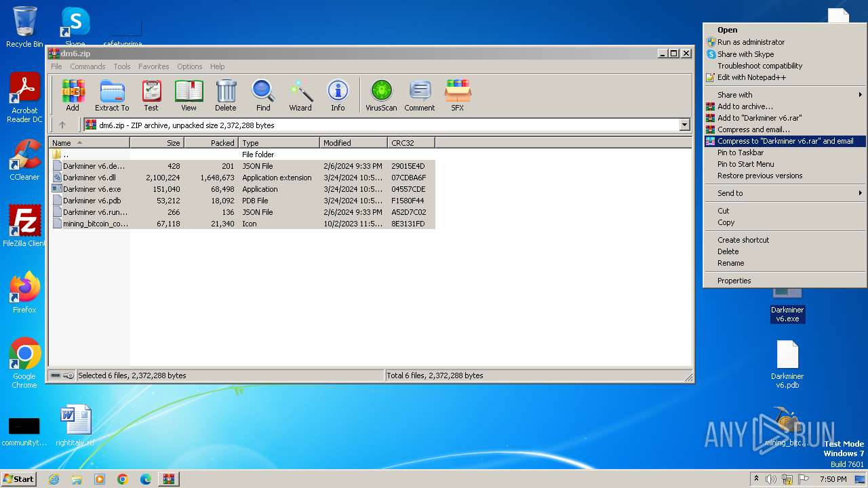This screenshot has width=868, height=488.
Task: Open Windows Explorer taskbar icon
Action: pos(77,479)
